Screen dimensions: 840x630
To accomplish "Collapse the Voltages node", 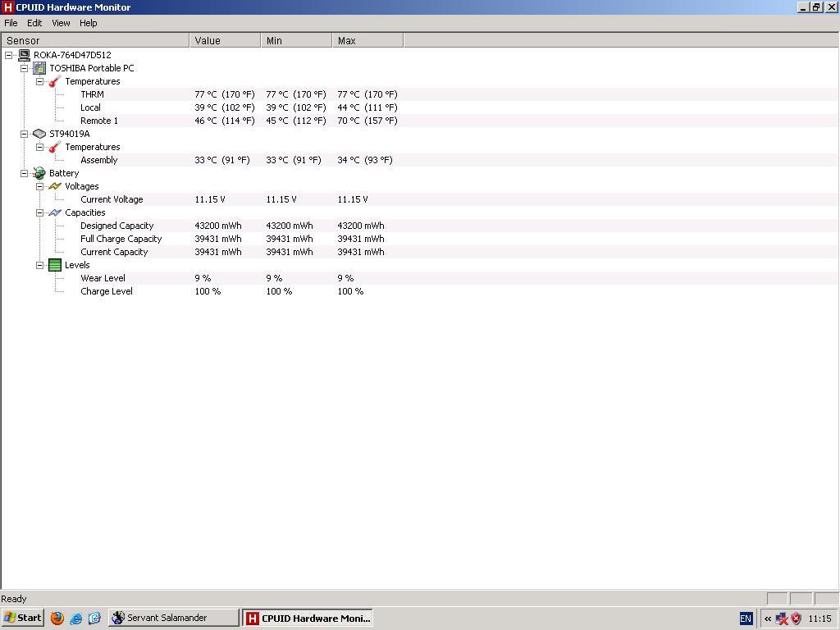I will click(x=39, y=186).
